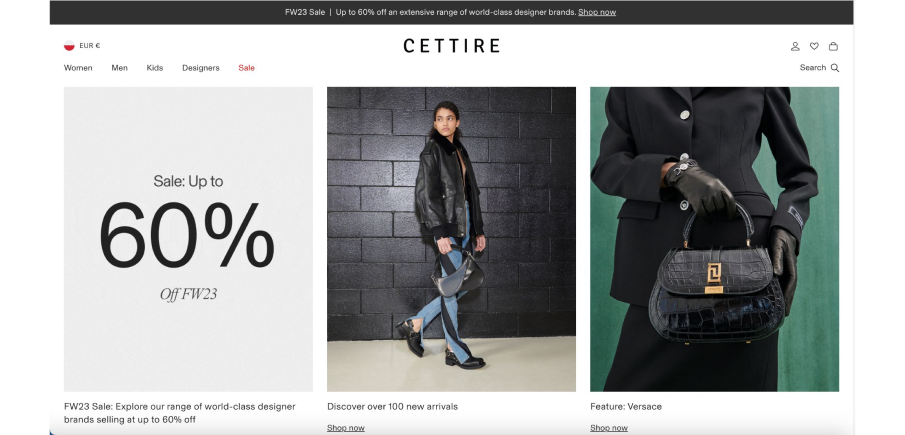Image resolution: width=905 pixels, height=435 pixels.
Task: Open the Kids menu
Action: (x=155, y=68)
